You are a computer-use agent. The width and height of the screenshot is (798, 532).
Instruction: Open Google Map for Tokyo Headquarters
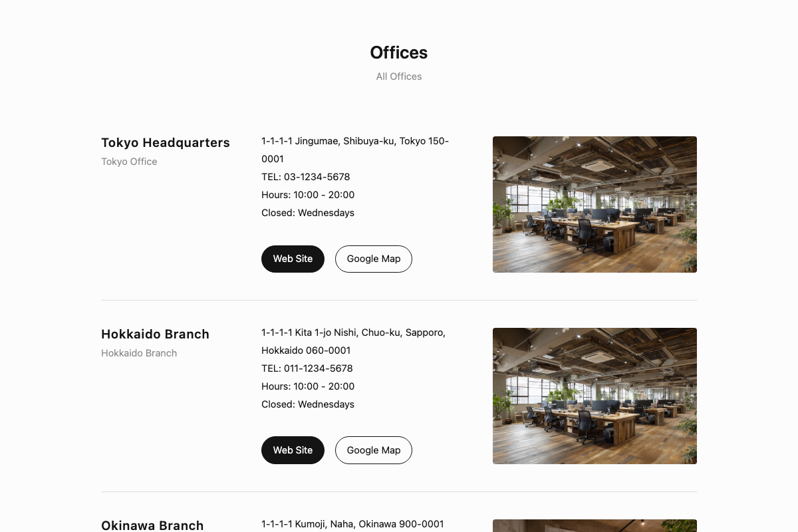[373, 259]
